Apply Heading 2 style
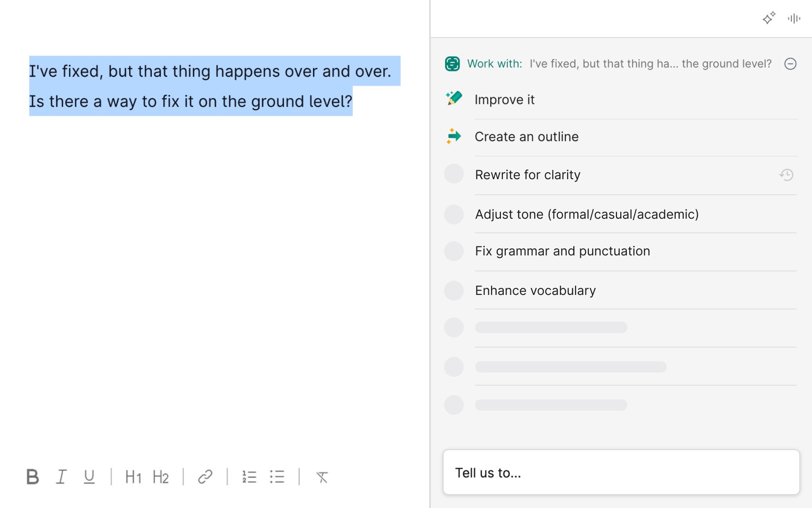 coord(161,477)
